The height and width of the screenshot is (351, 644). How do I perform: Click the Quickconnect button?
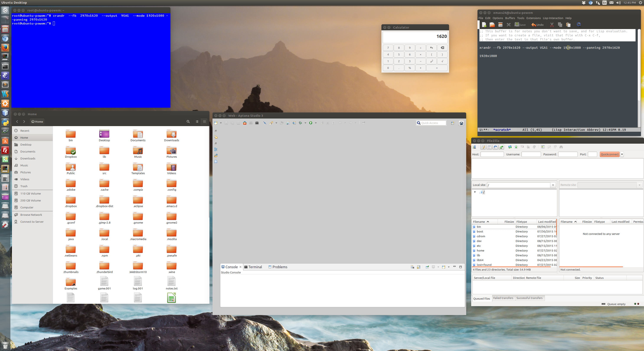pyautogui.click(x=609, y=154)
